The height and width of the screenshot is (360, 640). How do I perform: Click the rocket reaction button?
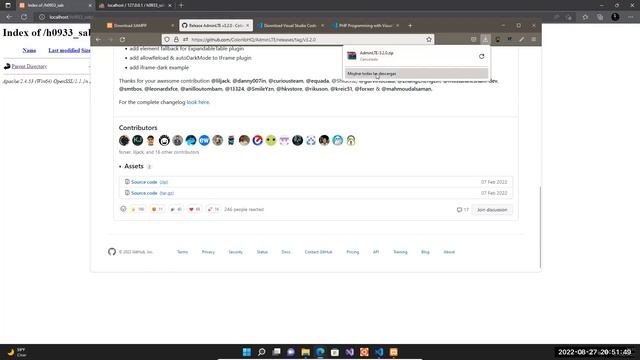click(213, 209)
